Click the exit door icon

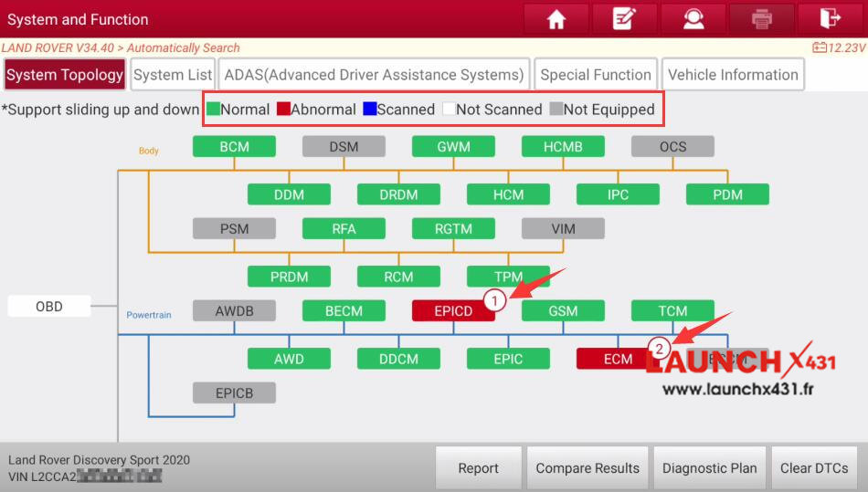[x=830, y=19]
